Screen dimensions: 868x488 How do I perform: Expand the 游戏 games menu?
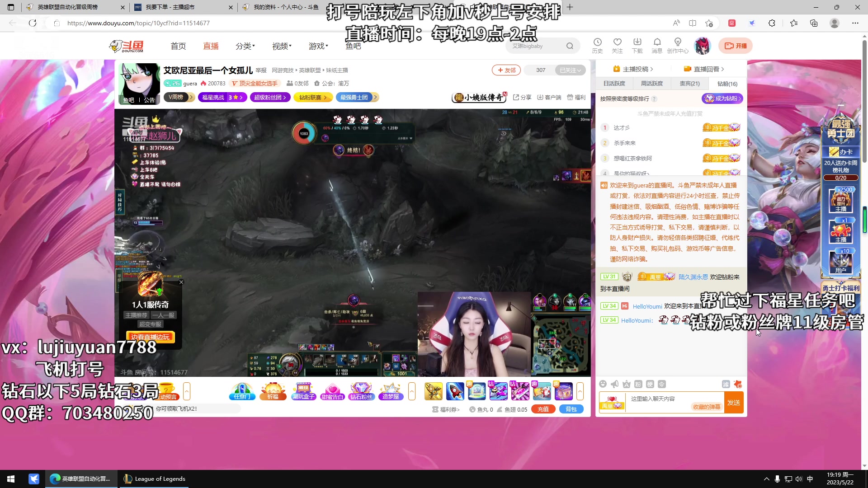[x=318, y=46]
